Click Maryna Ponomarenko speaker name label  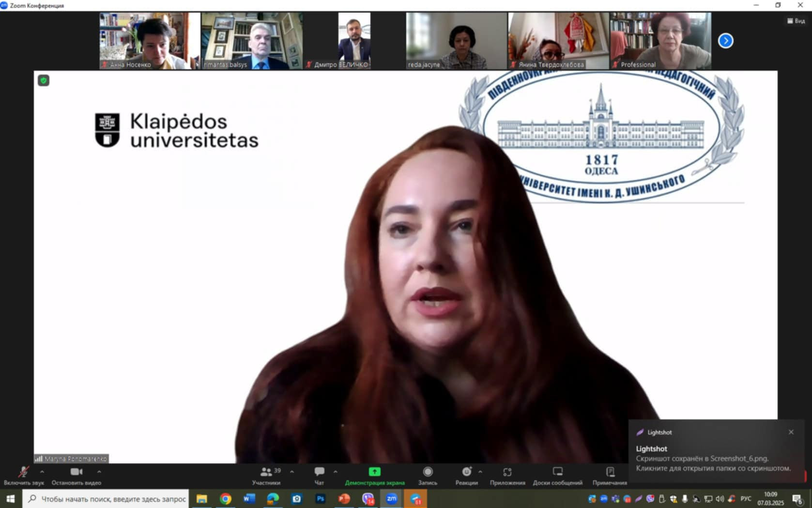pos(72,459)
